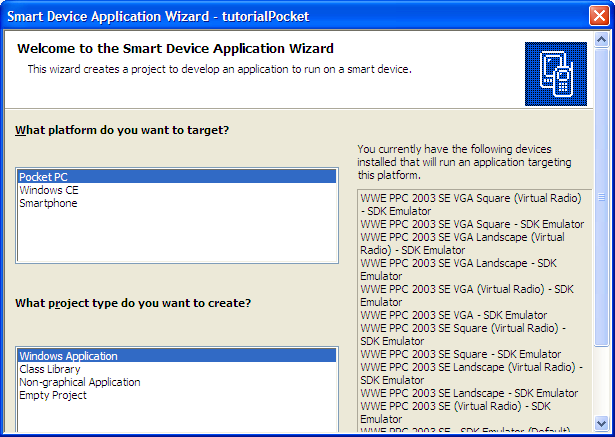
Task: Click the scroll up arrow of devices list
Action: point(600,199)
